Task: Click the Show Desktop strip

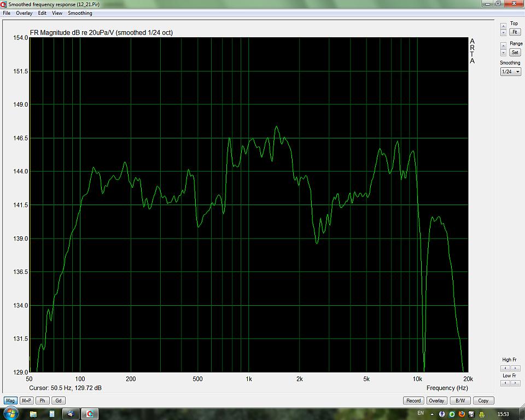Action: (522, 415)
